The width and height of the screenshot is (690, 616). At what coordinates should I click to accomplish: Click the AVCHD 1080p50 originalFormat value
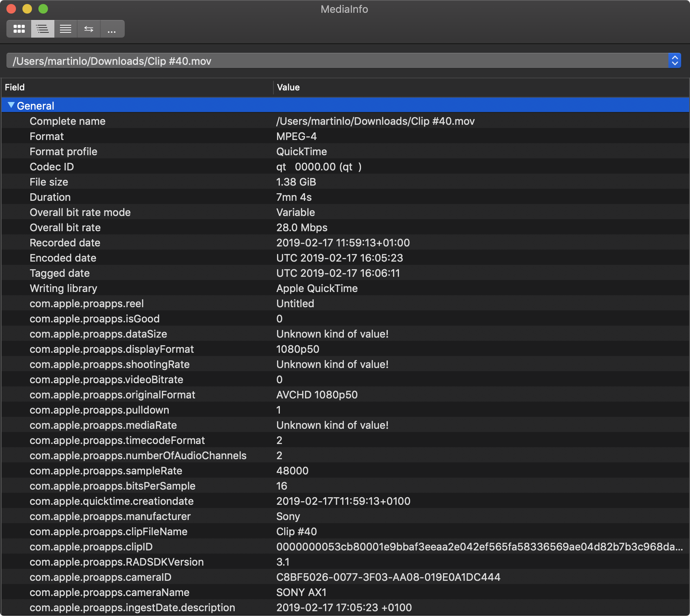pos(317,395)
